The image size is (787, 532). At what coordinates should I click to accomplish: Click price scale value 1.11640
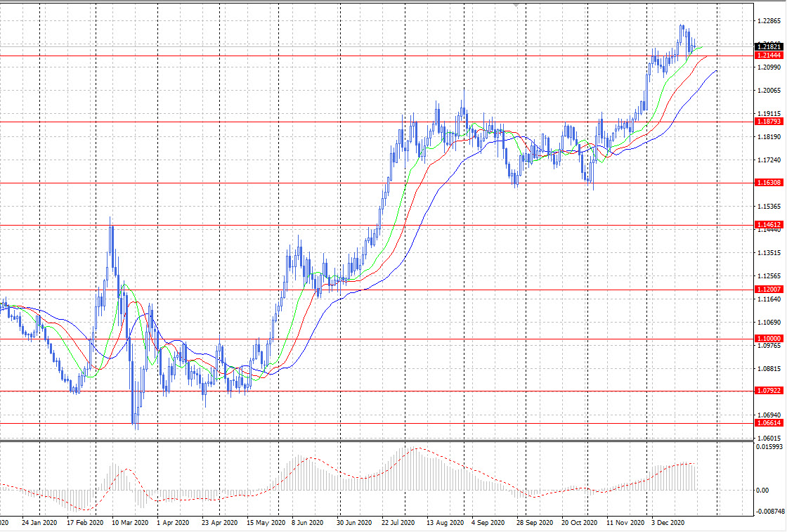(769, 299)
